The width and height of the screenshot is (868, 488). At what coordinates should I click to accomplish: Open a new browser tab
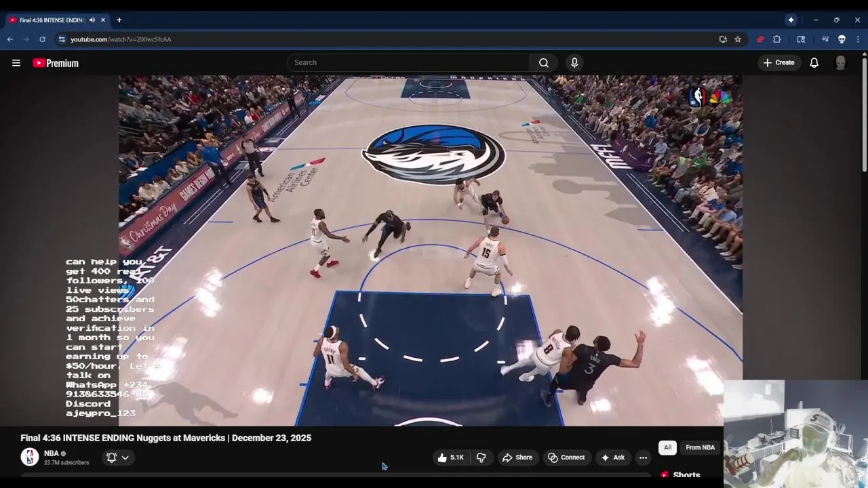point(119,20)
